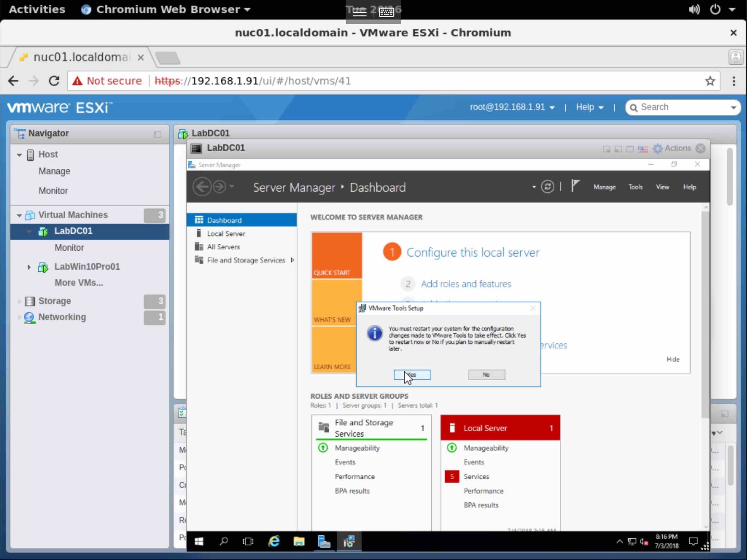Open root@192.168.1.91 user dropdown

click(x=512, y=107)
